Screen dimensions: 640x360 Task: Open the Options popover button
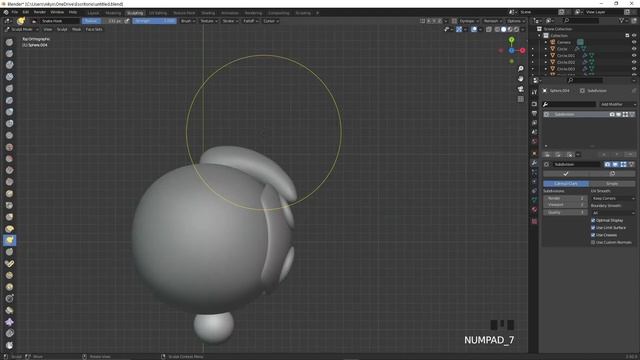(516, 21)
